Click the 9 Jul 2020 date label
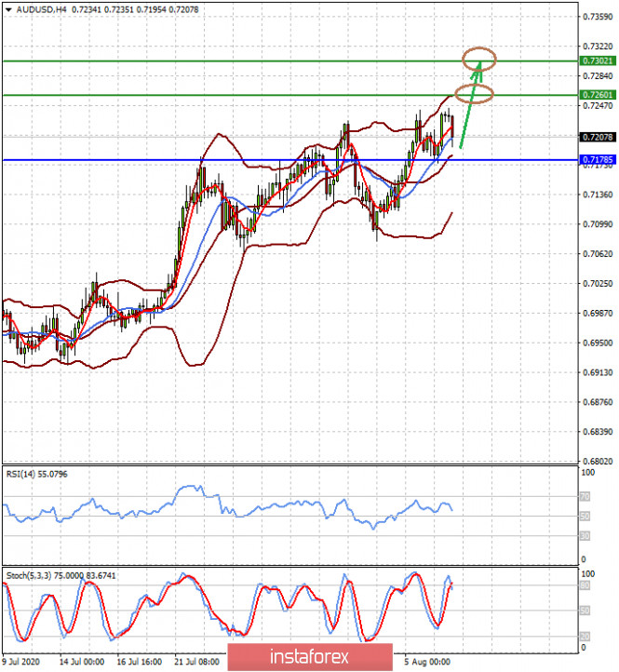The image size is (619, 672). pyautogui.click(x=20, y=662)
